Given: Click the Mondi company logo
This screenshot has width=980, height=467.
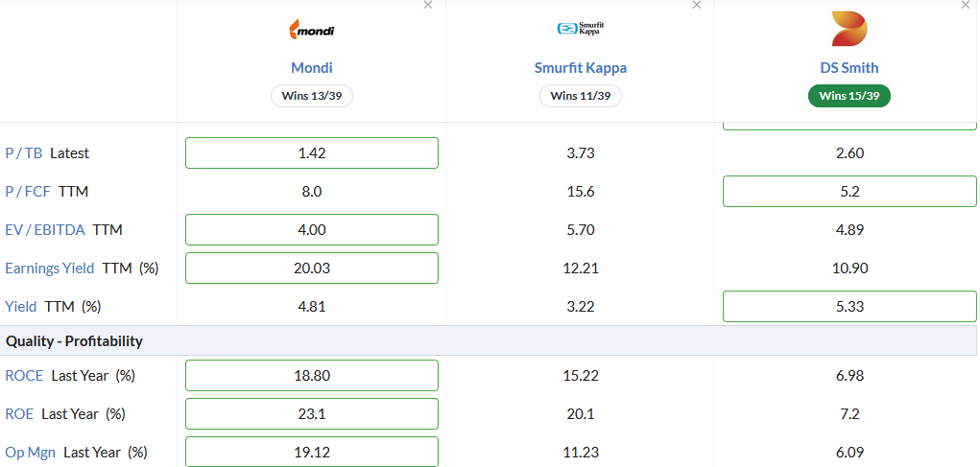Looking at the screenshot, I should click(311, 29).
